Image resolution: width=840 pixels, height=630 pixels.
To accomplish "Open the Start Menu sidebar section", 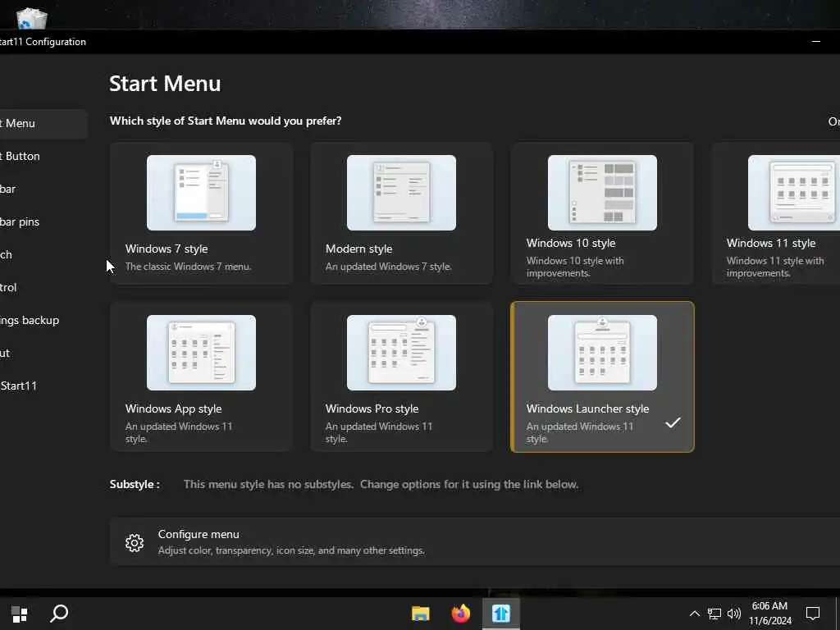I will pyautogui.click(x=43, y=124).
